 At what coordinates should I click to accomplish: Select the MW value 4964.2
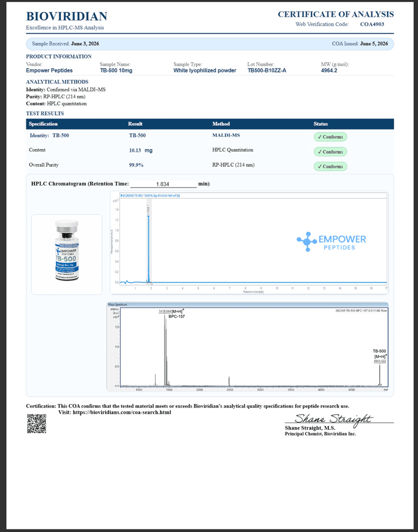coord(329,71)
